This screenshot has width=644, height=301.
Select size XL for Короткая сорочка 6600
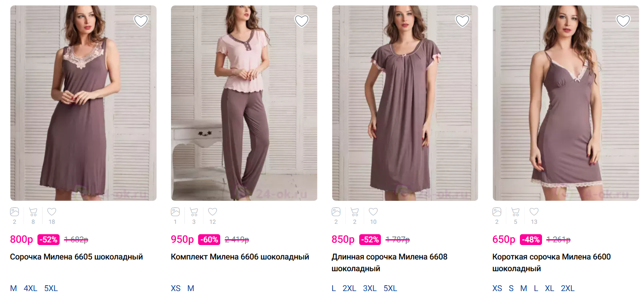pos(549,288)
